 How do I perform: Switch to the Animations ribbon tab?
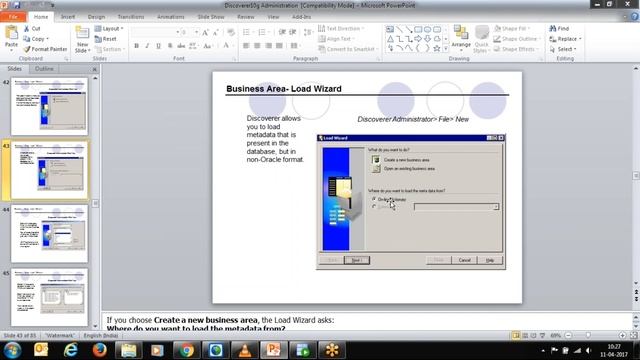pyautogui.click(x=171, y=17)
